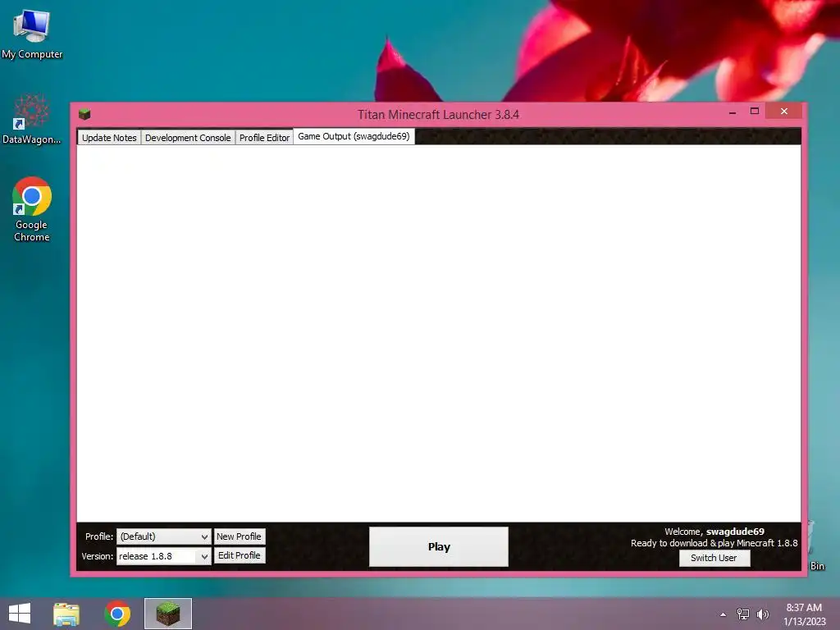840x630 pixels.
Task: Launch Chrome from the taskbar
Action: 117,614
